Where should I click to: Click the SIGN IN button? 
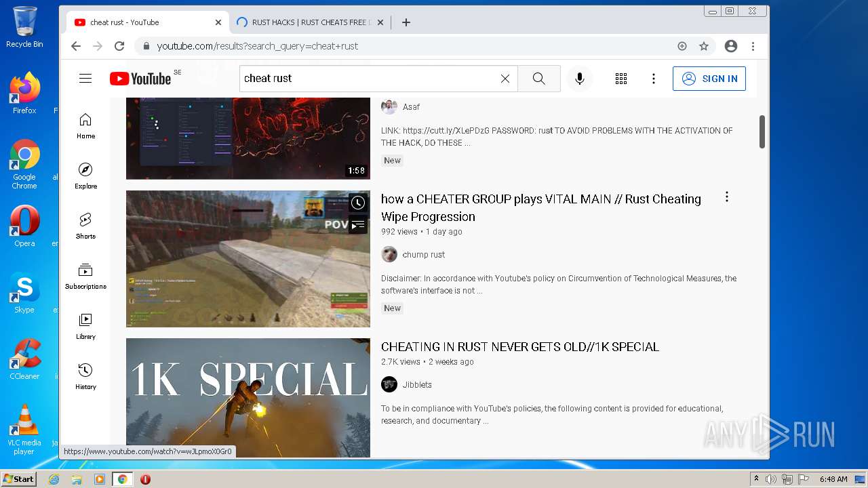[x=709, y=79]
